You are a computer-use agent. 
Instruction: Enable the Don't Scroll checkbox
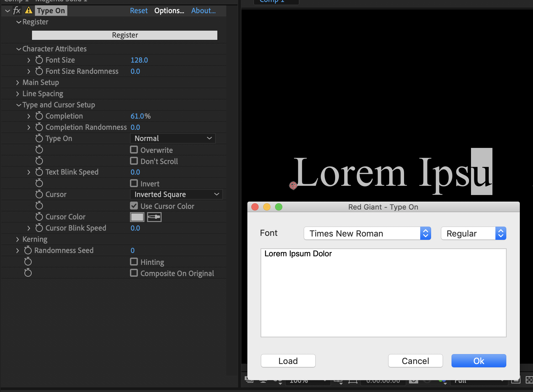134,161
